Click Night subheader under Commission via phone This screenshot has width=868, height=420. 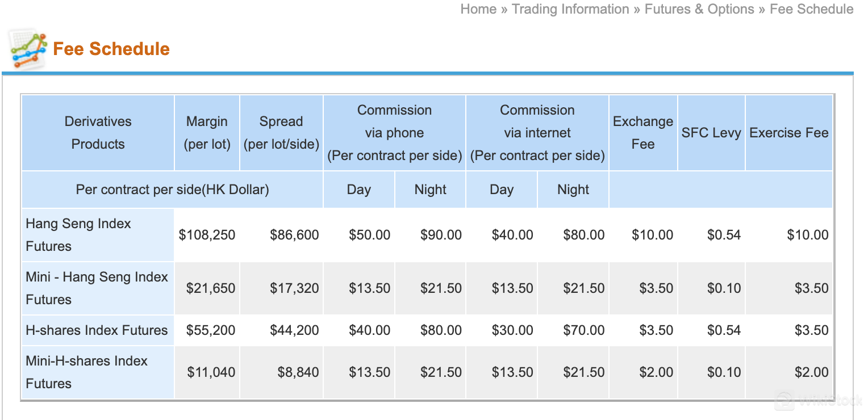[430, 190]
